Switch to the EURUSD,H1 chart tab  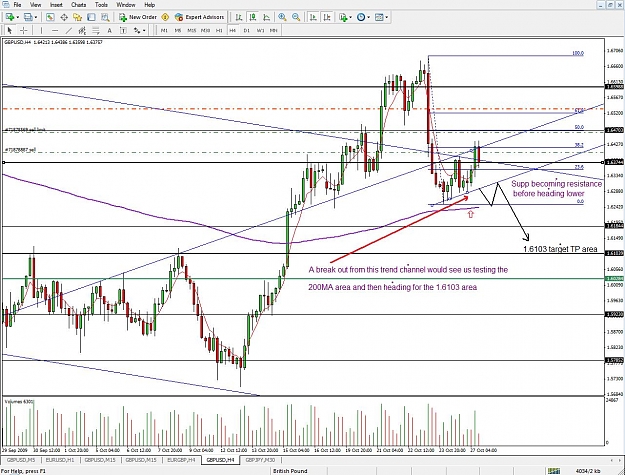pyautogui.click(x=60, y=460)
